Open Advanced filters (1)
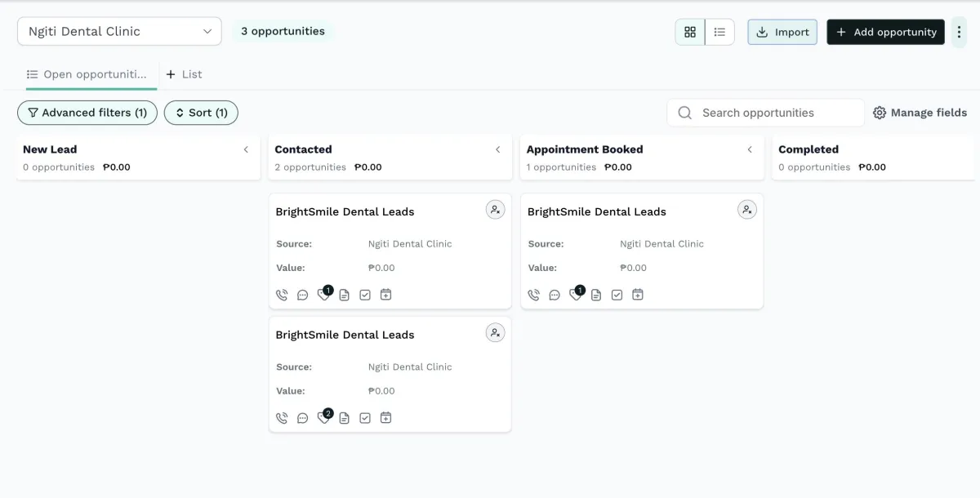 point(87,113)
